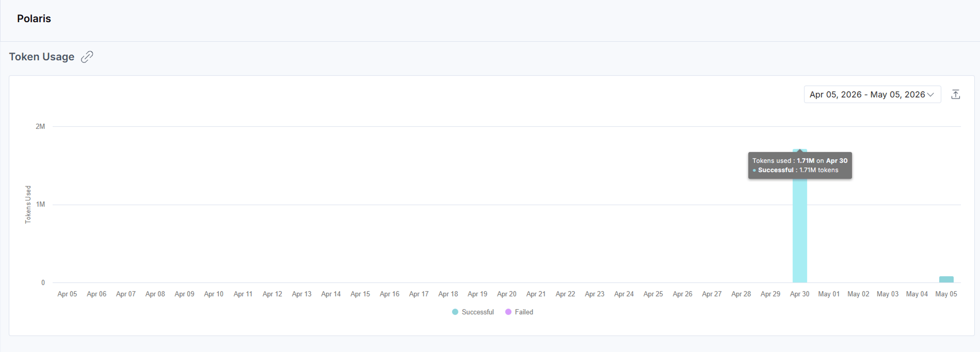
Task: Click the May 01 axis label
Action: point(829,294)
